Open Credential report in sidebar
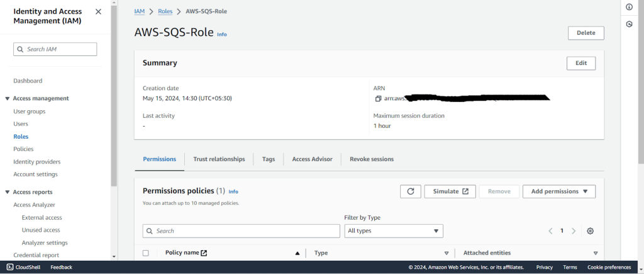644x274 pixels. click(x=36, y=255)
